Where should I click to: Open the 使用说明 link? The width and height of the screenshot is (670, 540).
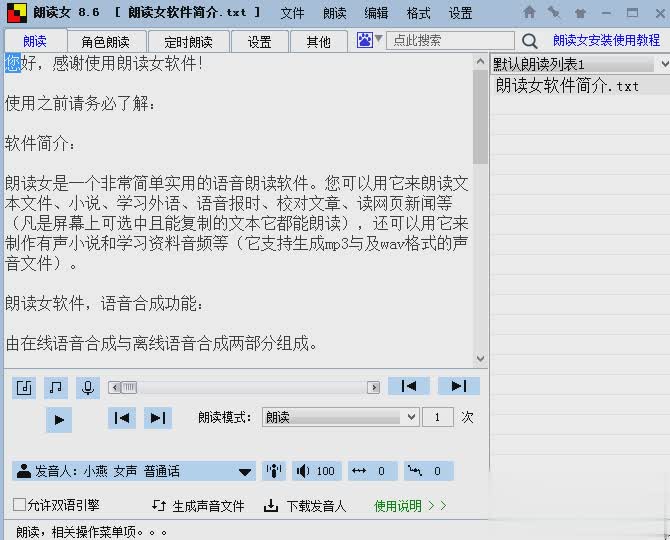tap(410, 506)
